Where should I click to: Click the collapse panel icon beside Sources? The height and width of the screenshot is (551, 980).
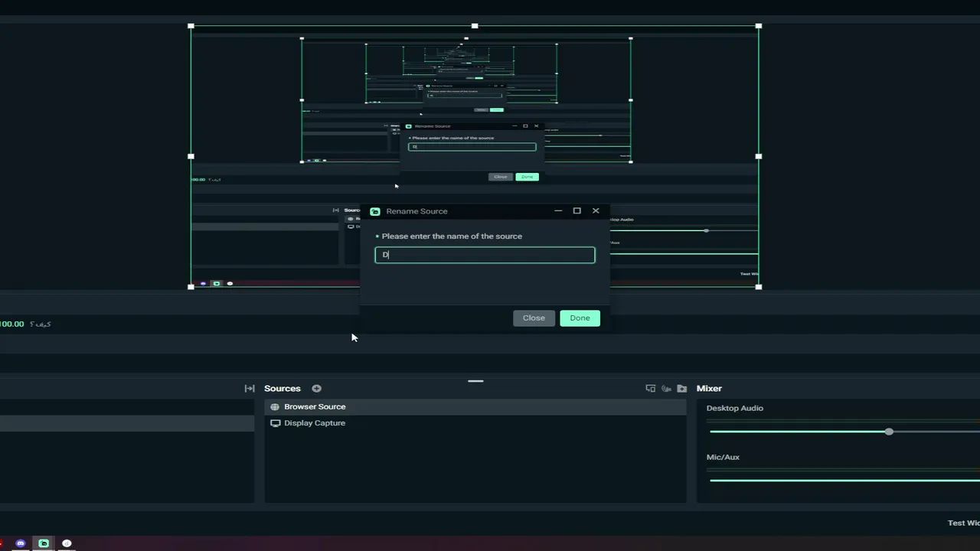(250, 388)
